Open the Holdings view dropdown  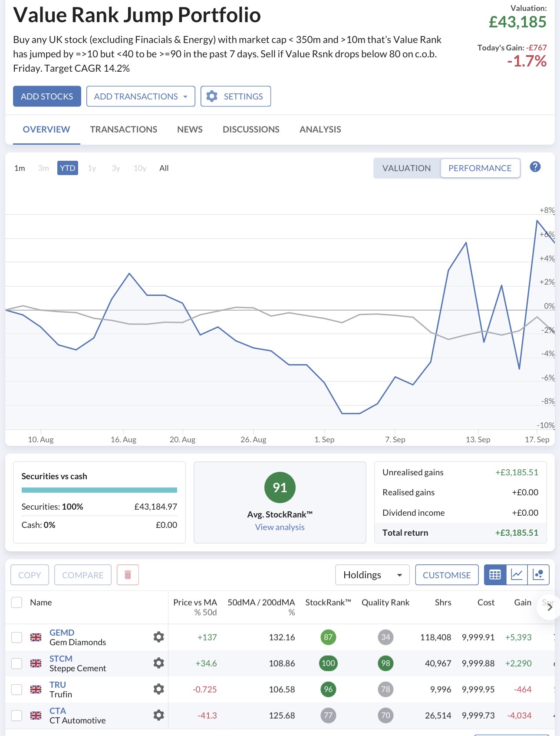coord(372,575)
